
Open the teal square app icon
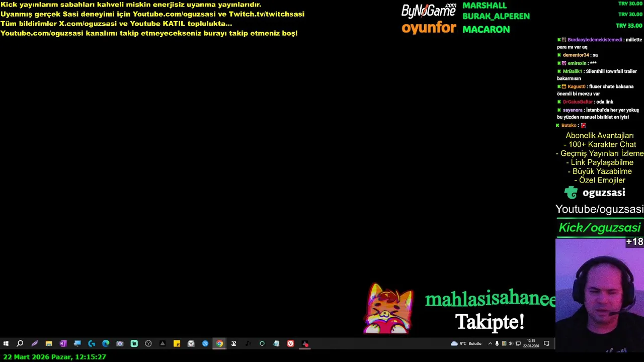point(134,343)
